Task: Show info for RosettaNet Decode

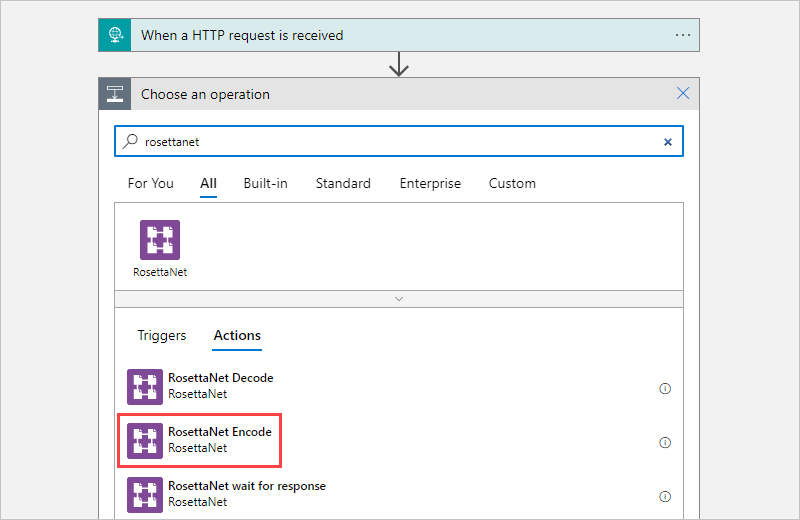Action: [665, 388]
